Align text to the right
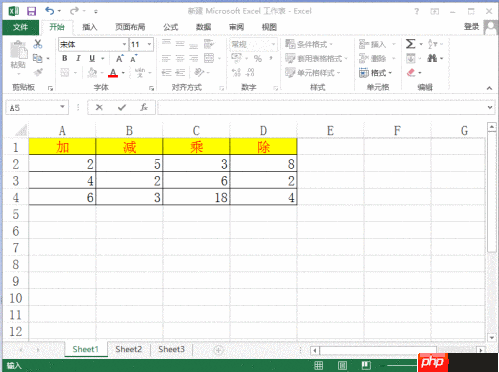Viewport: 499px width, 372px height. click(194, 58)
